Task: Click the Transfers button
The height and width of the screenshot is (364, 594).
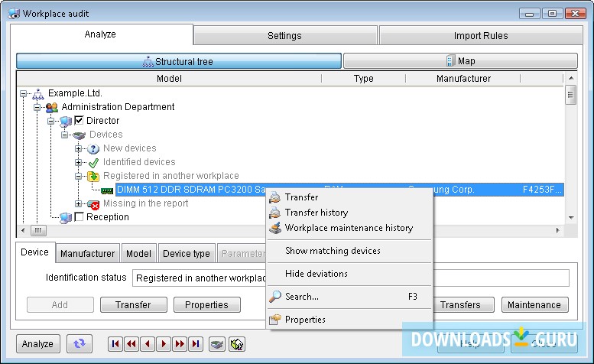Action: (460, 305)
